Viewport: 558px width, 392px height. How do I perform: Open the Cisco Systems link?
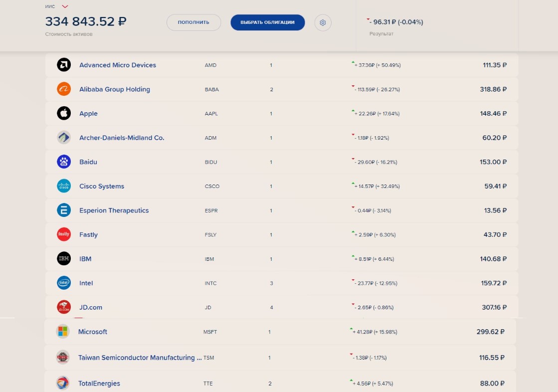pyautogui.click(x=102, y=186)
